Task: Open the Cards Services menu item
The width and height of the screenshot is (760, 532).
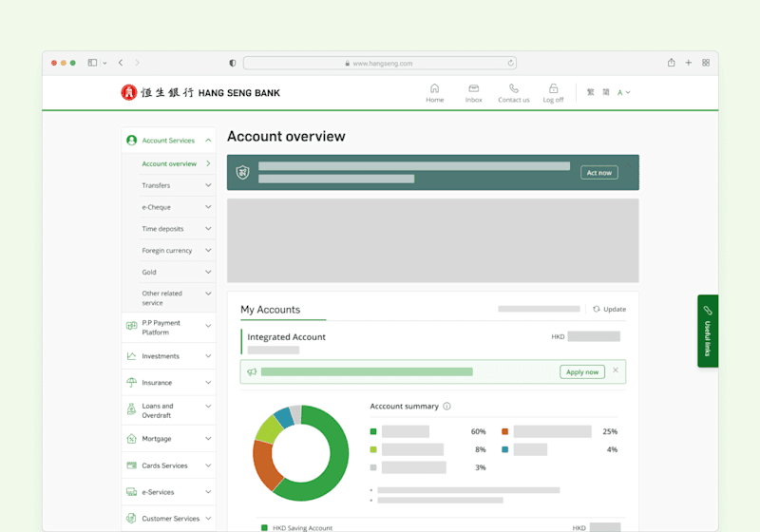Action: (x=168, y=465)
